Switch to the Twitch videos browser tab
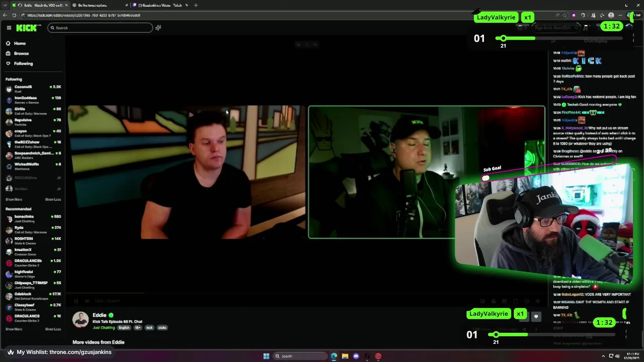Screen dimensions: 644x362 (160, 5)
